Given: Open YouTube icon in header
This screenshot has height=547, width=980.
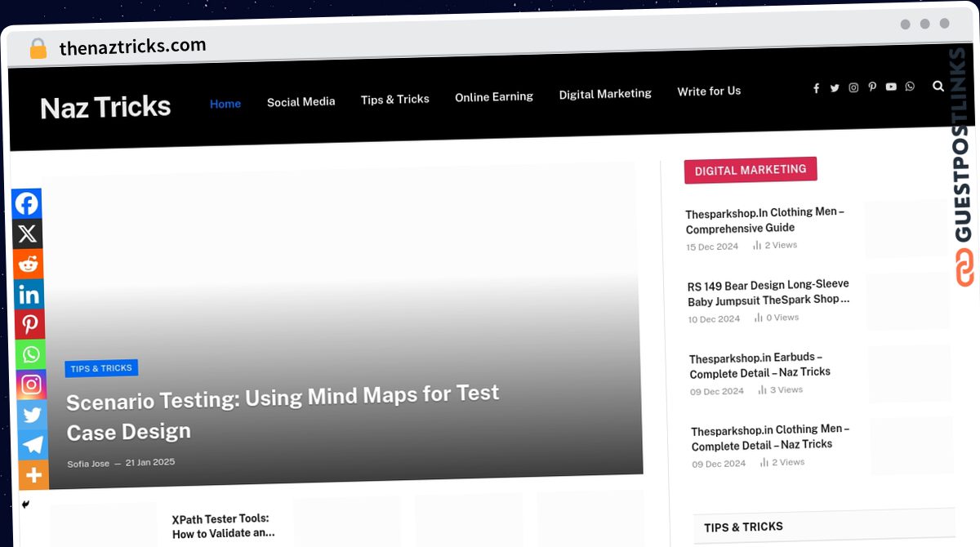Looking at the screenshot, I should point(891,87).
